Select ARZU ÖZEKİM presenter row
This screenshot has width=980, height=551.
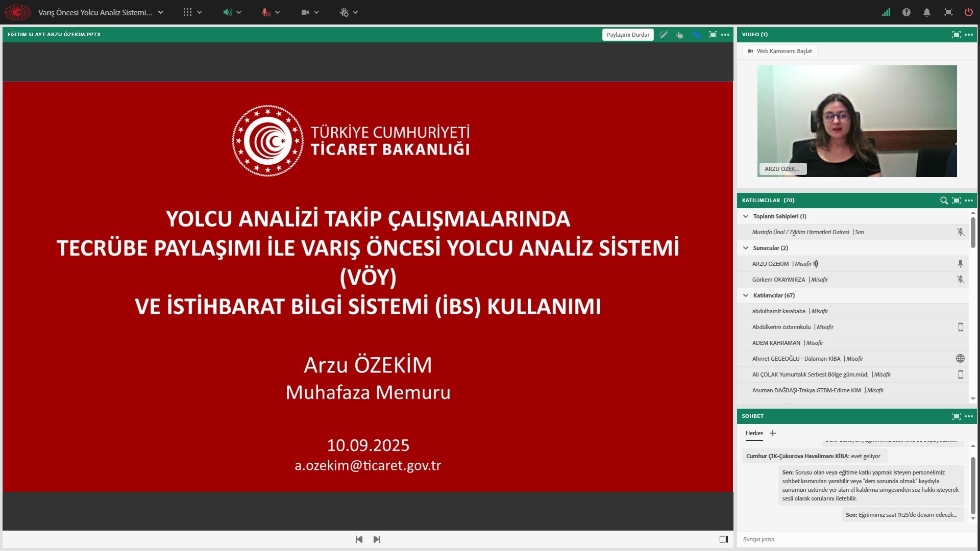point(853,264)
